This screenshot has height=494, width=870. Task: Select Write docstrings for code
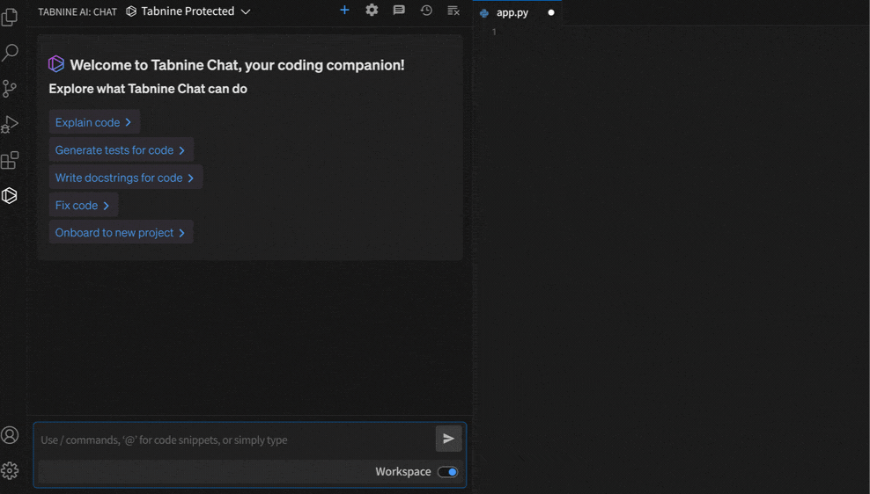point(125,178)
